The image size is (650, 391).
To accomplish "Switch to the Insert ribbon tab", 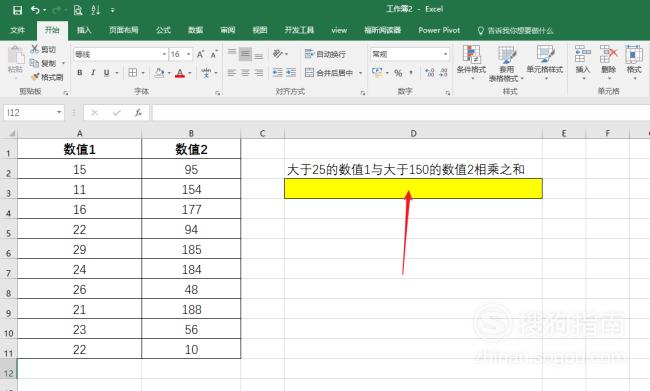I will click(84, 30).
